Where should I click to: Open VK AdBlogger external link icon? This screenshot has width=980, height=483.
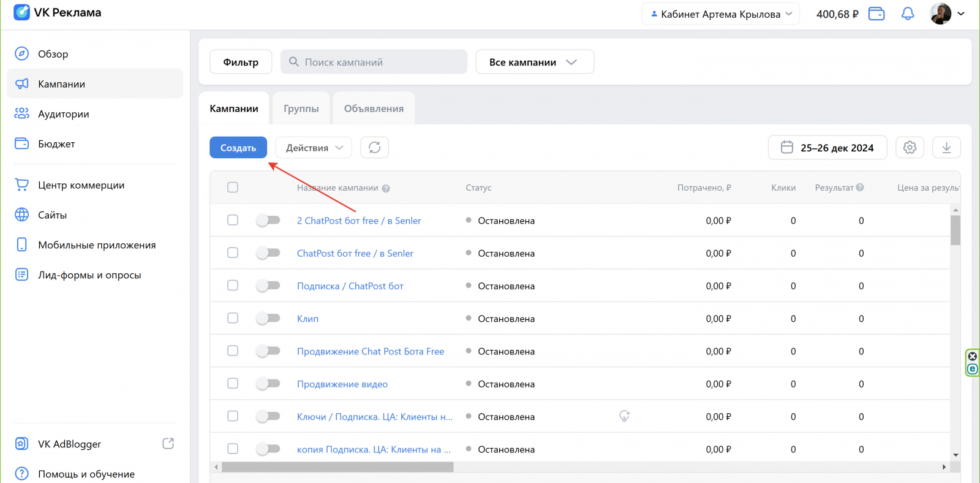(x=168, y=444)
